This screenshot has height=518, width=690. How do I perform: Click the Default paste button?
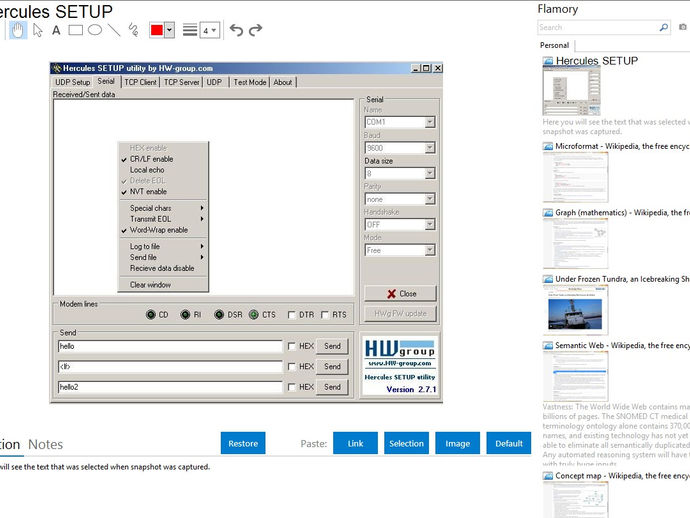509,443
